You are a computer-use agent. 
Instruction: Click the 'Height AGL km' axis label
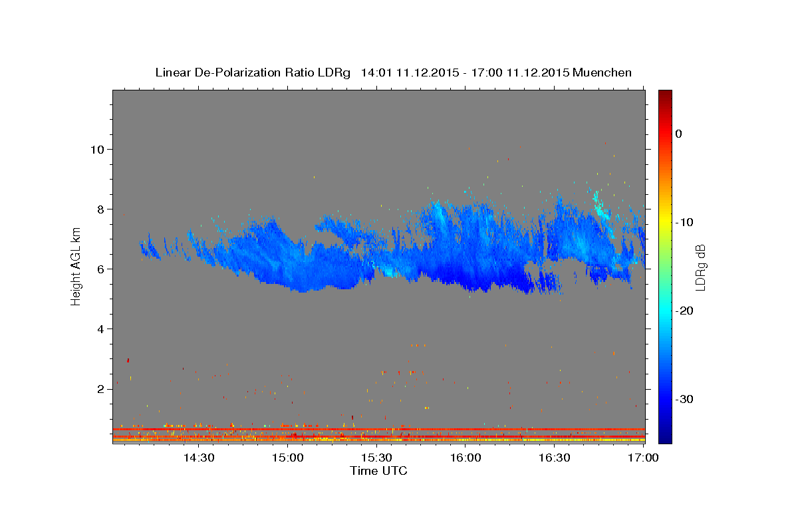coord(76,267)
